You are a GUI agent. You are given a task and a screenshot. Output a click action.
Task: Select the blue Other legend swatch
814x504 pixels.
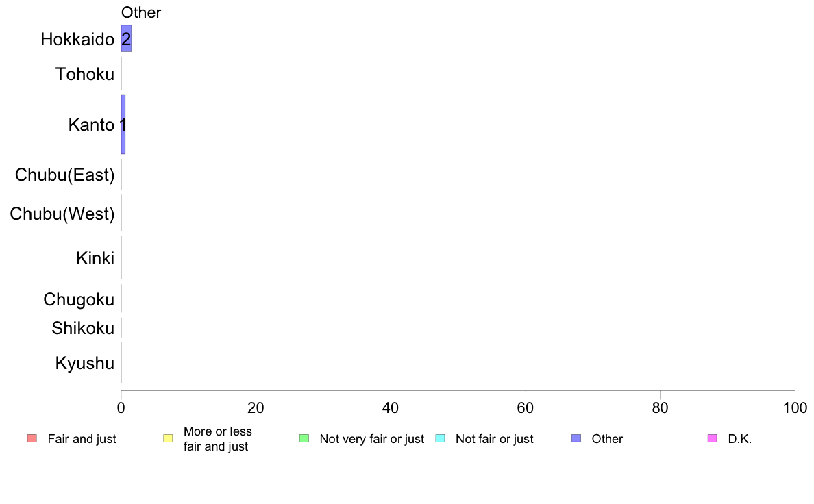click(x=576, y=438)
